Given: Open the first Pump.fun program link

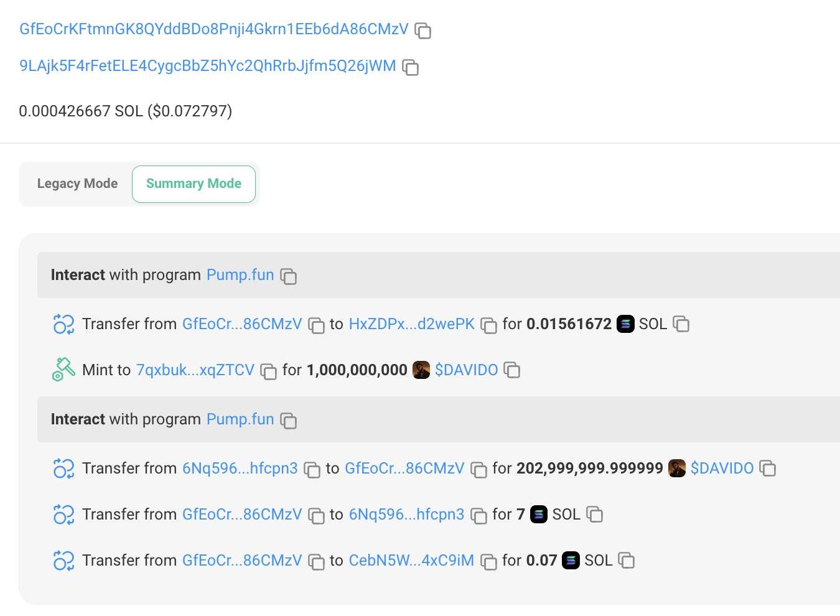Looking at the screenshot, I should point(240,275).
